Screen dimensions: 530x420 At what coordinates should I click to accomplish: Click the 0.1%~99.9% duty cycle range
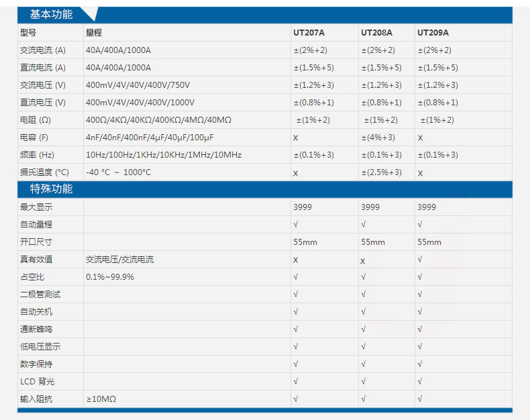[110, 277]
